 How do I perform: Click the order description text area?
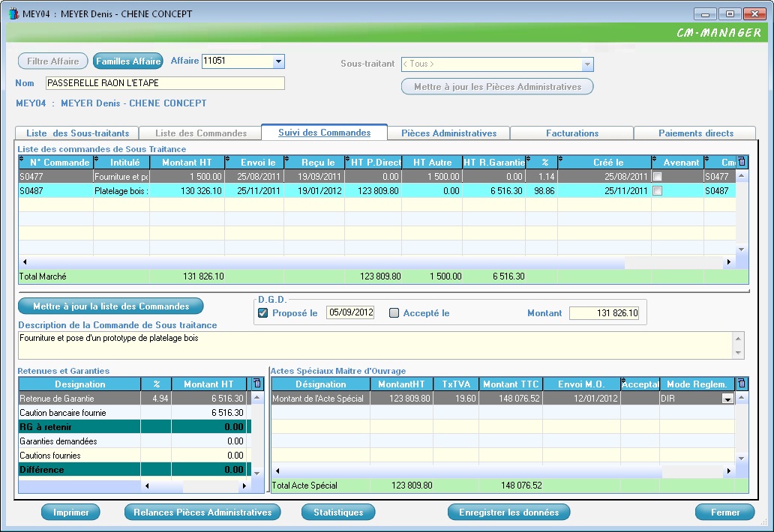coord(376,345)
